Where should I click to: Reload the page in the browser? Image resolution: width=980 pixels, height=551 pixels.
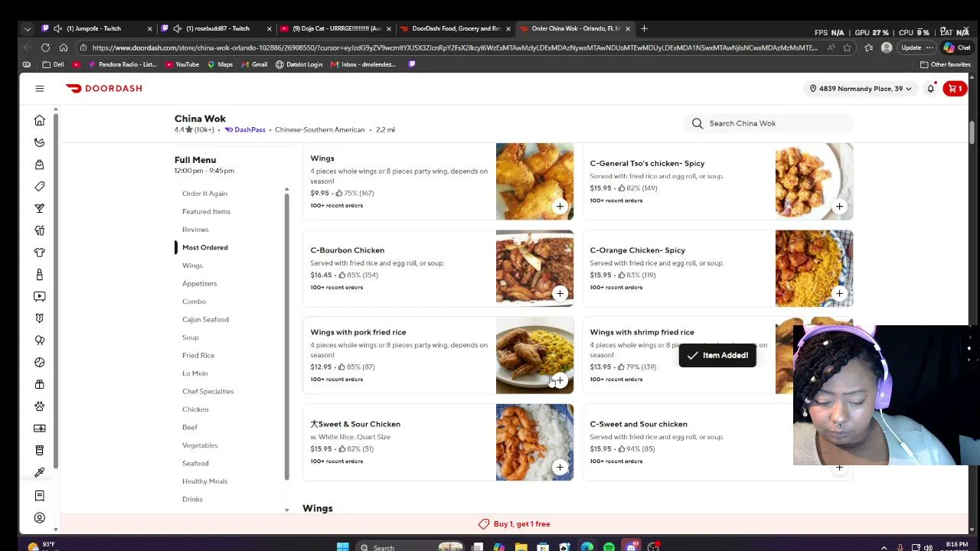click(x=46, y=47)
